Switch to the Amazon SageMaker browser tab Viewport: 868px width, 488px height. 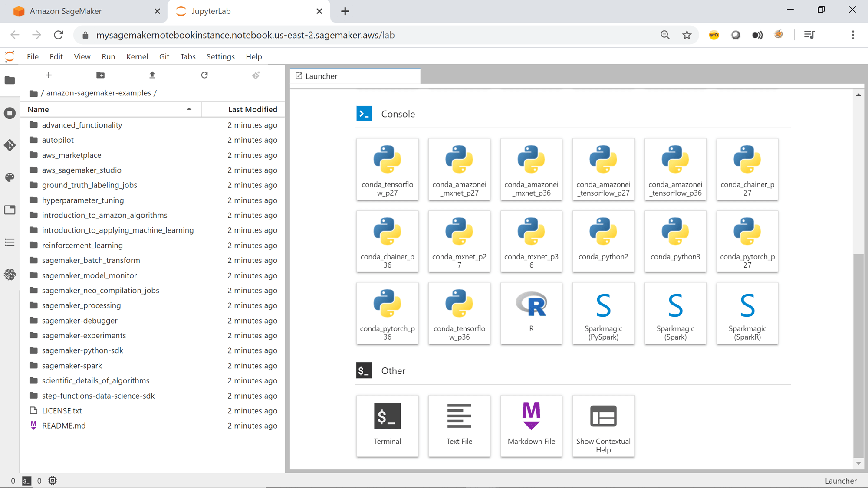[x=65, y=11]
